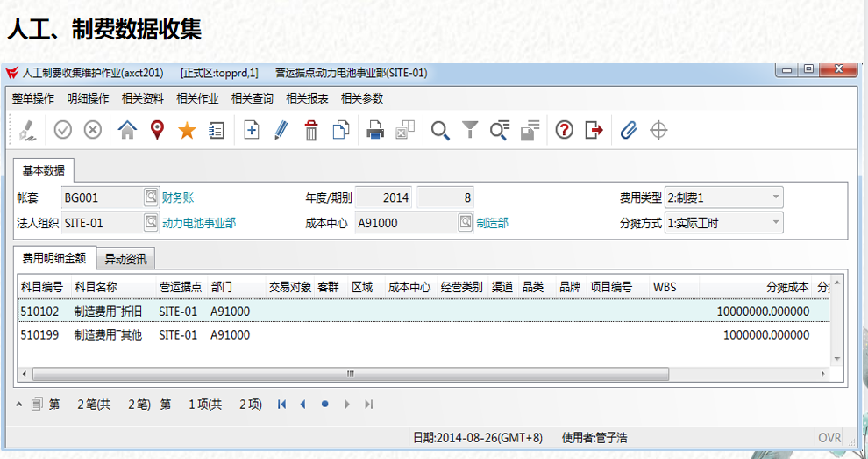Click the 帐套 input field BG001
This screenshot has width=868, height=459.
point(103,197)
